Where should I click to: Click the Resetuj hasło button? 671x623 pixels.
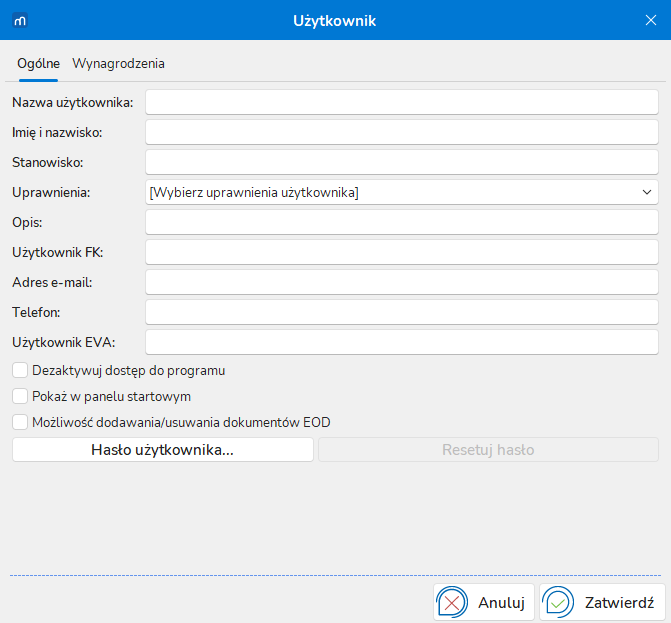[488, 450]
